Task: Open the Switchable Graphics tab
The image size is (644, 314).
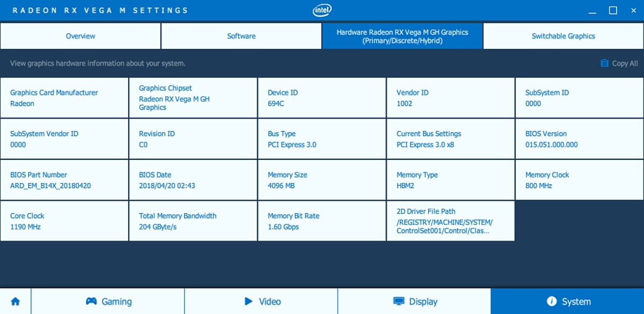Action: [563, 36]
